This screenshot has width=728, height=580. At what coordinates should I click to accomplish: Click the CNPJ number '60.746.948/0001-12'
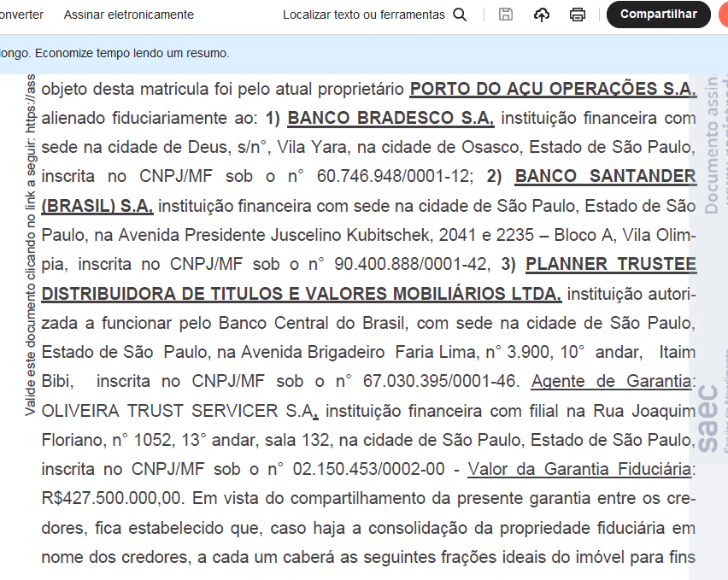tap(393, 176)
